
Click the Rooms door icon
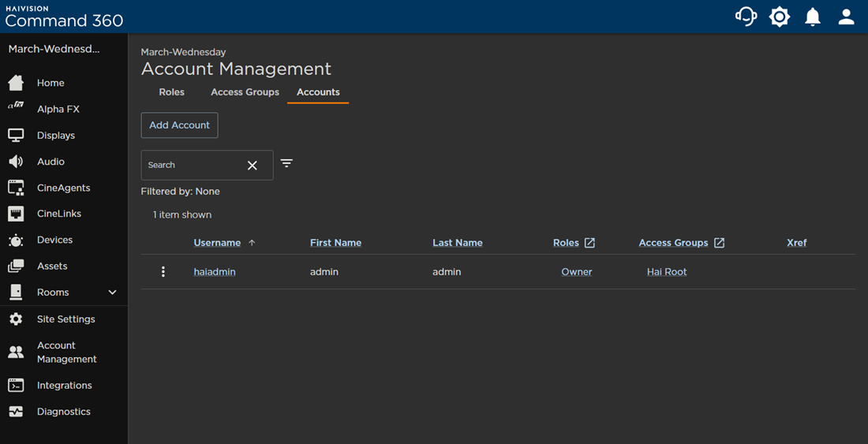point(16,292)
